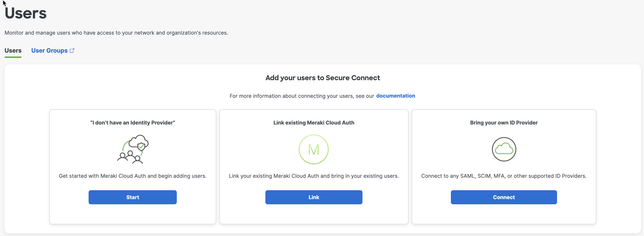Select the Link existing Meraki Cloud Auth heading
This screenshot has width=644, height=236.
click(x=314, y=123)
